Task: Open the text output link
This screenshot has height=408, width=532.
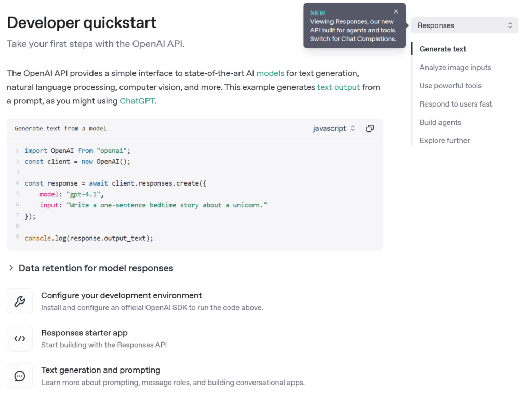Action: pyautogui.click(x=338, y=87)
